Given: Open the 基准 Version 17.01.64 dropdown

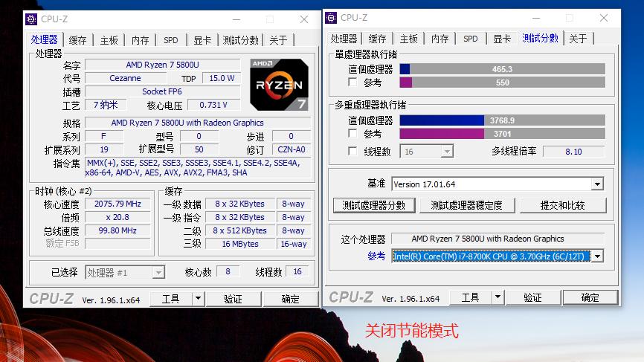Looking at the screenshot, I should [597, 184].
